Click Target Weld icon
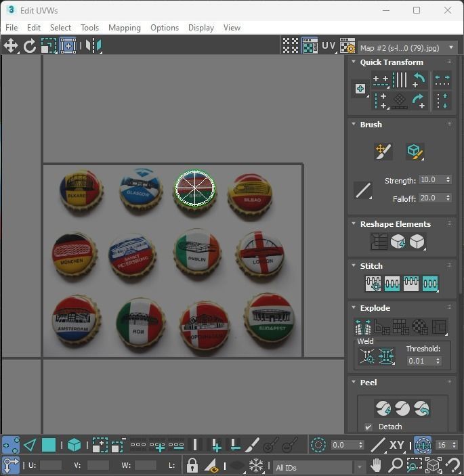Screen dimensions: 464x476 pyautogui.click(x=367, y=355)
